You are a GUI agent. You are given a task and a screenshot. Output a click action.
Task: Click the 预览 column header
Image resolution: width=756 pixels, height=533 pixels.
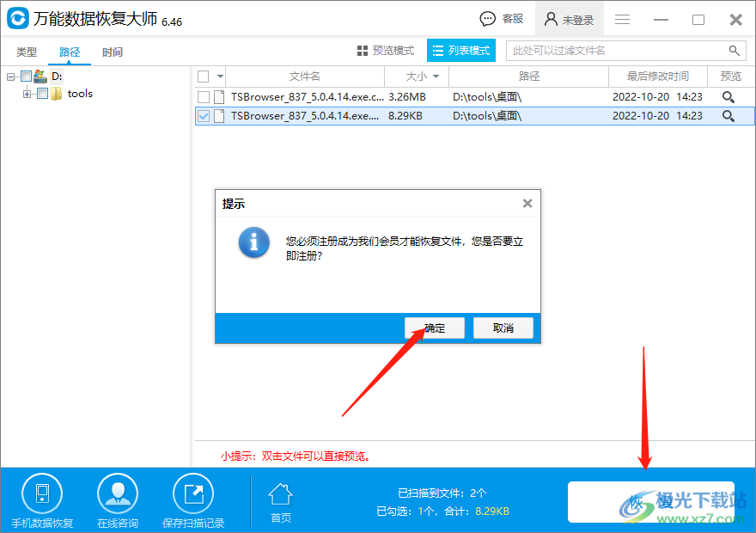pyautogui.click(x=731, y=77)
